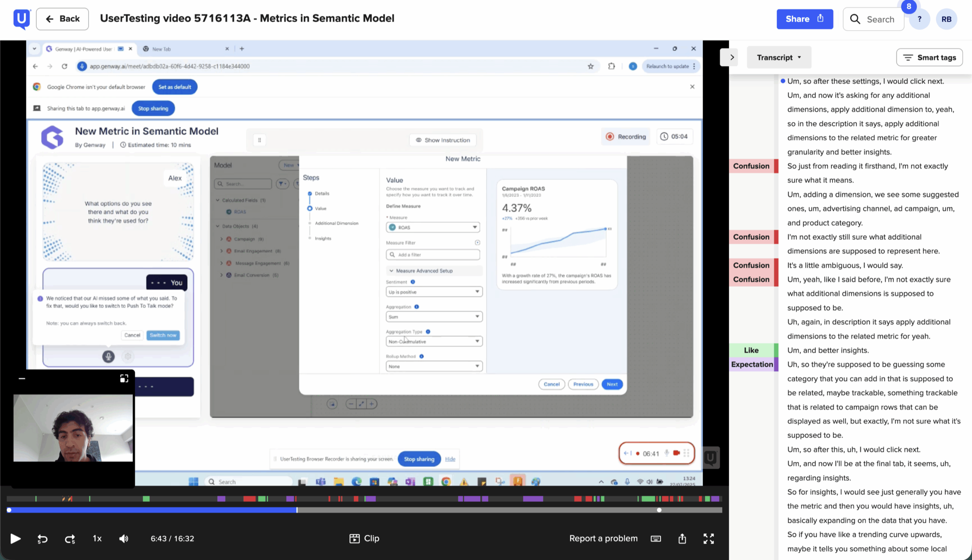Open the Smart tags filter
Screen dimensions: 972x560
click(x=929, y=57)
